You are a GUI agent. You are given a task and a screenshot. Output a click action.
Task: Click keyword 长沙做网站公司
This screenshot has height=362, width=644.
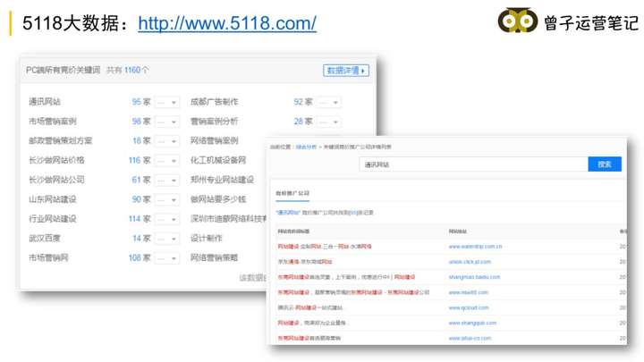(x=56, y=180)
